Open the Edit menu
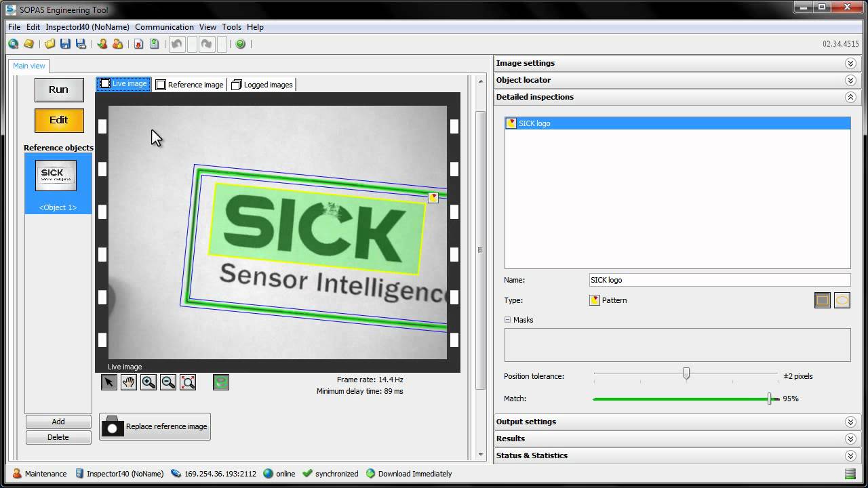The width and height of the screenshot is (868, 488). pos(33,27)
